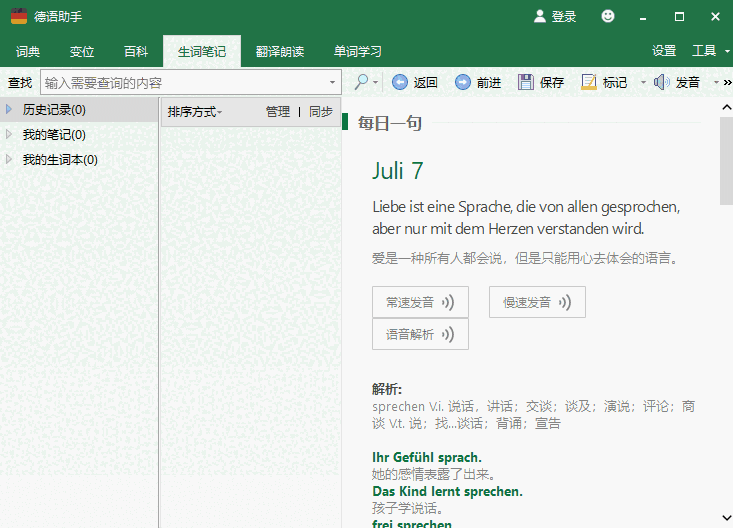Switch to the 变位 tab
733x528 pixels.
[82, 51]
